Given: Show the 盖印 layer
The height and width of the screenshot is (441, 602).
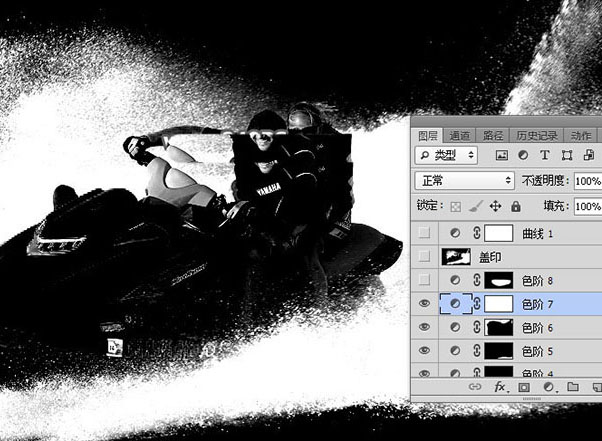Looking at the screenshot, I should click(424, 256).
